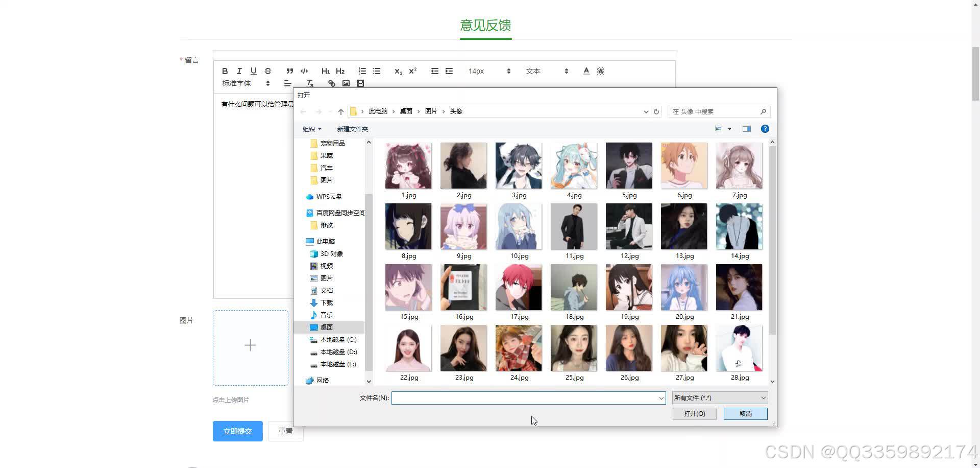
Task: Insert a code block in the editor
Action: (304, 71)
